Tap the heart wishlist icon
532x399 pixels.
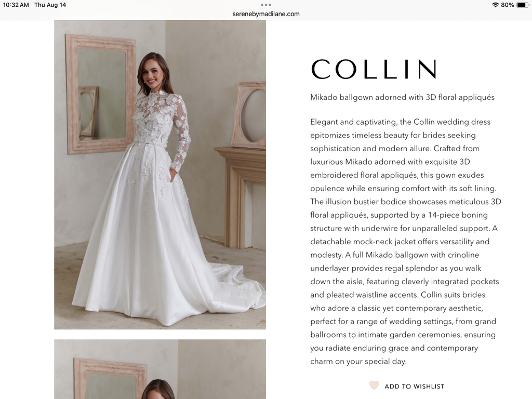[x=374, y=385]
